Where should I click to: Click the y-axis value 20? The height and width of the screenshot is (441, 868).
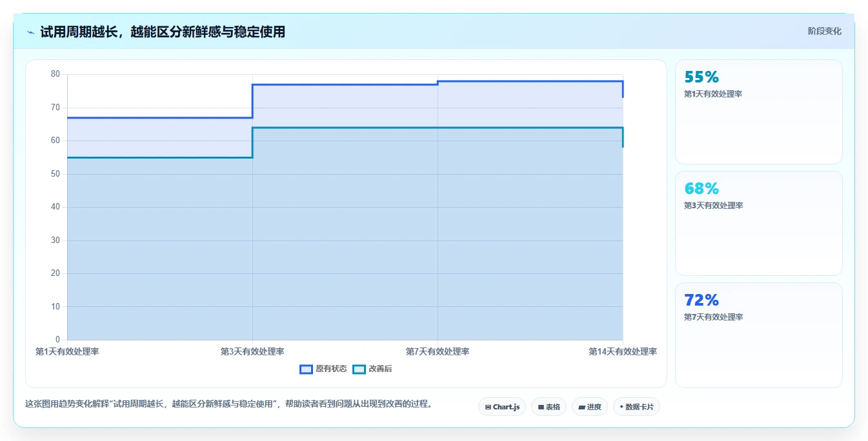pyautogui.click(x=56, y=273)
